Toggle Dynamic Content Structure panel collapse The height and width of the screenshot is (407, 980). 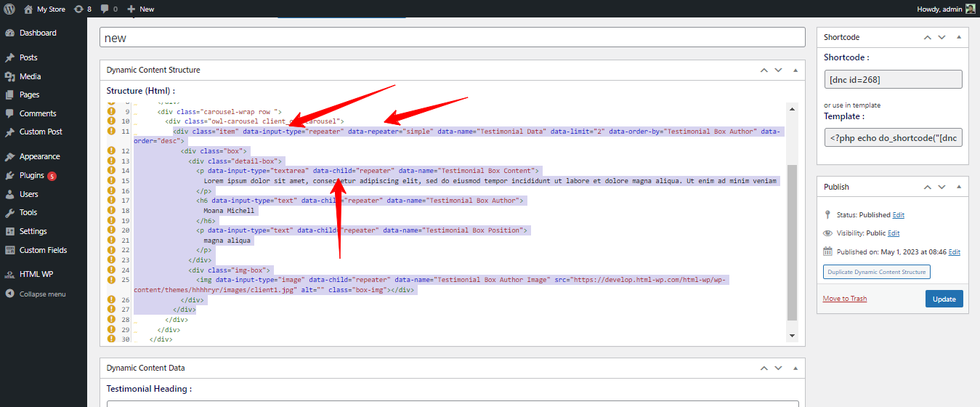(x=795, y=70)
